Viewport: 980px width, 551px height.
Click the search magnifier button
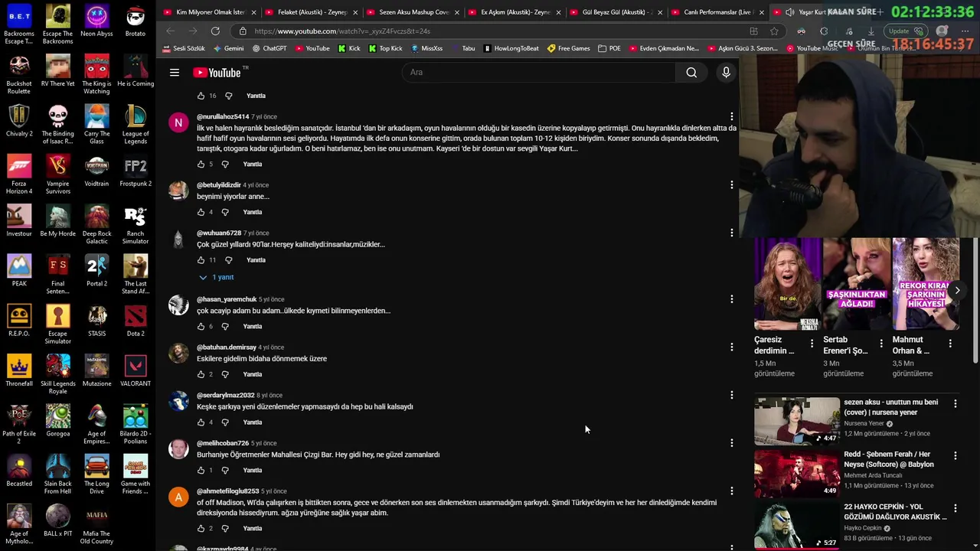[691, 73]
